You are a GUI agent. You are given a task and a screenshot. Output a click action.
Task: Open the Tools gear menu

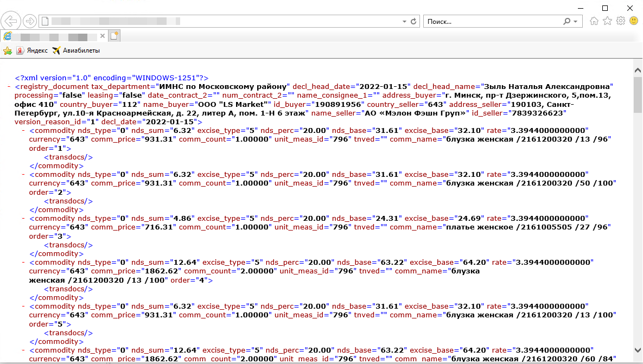[620, 21]
